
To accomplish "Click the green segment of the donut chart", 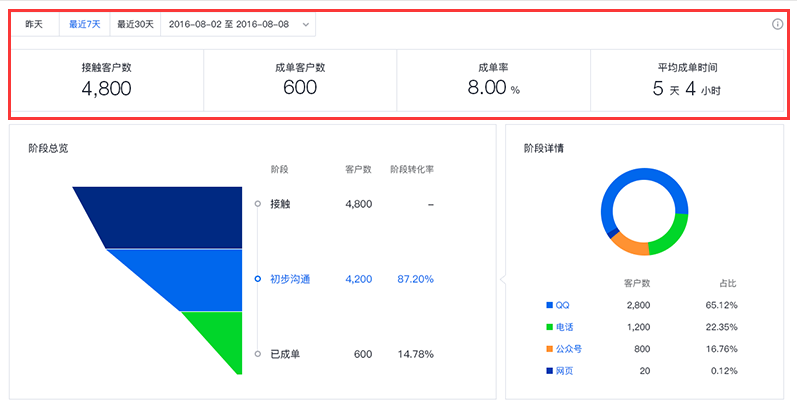I will [671, 236].
